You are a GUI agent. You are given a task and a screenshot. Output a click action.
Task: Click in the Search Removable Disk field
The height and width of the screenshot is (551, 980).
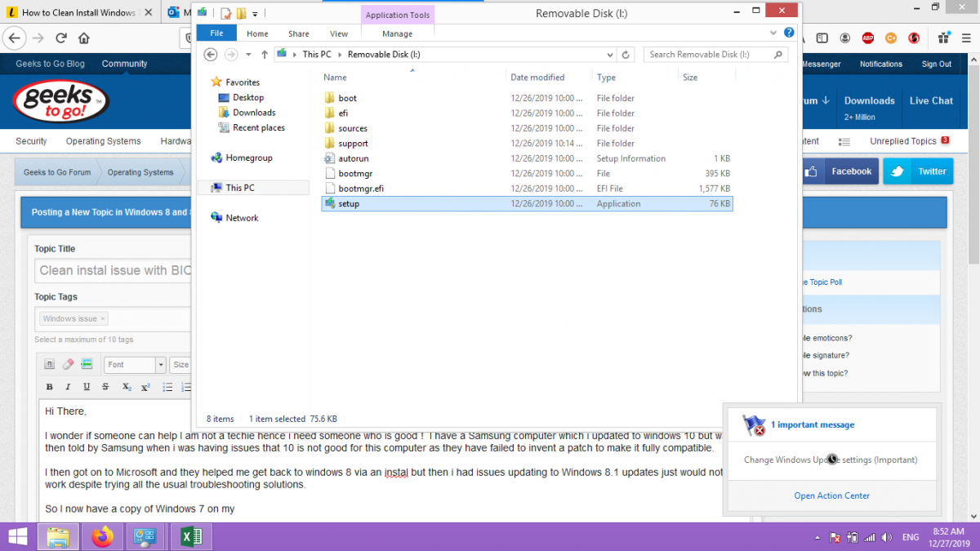coord(715,55)
